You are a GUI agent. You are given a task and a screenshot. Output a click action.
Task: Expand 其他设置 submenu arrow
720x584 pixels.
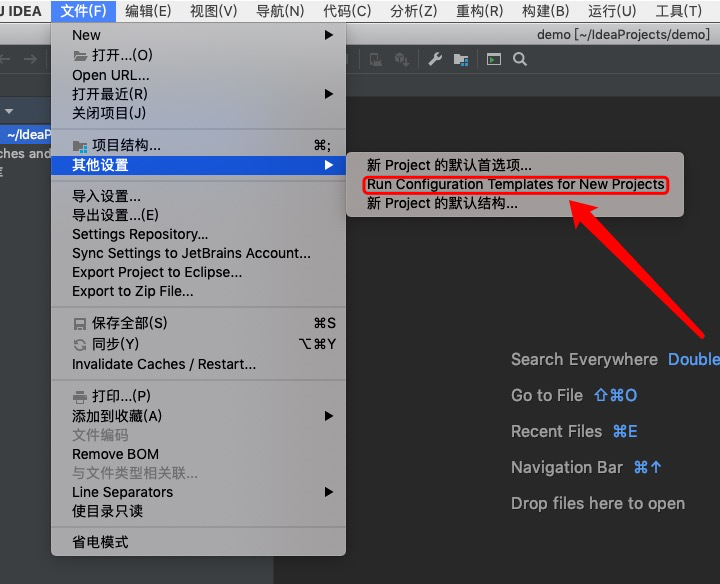(328, 165)
